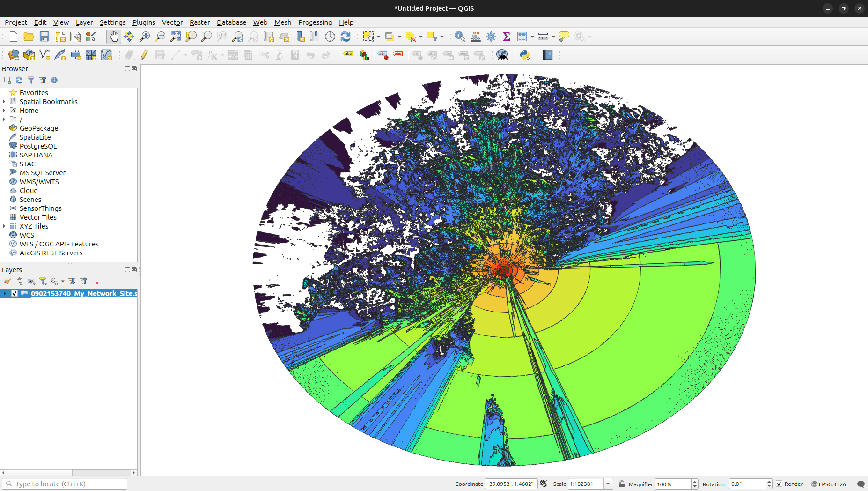Open the Processing menu
The height and width of the screenshot is (491, 868).
pyautogui.click(x=315, y=22)
